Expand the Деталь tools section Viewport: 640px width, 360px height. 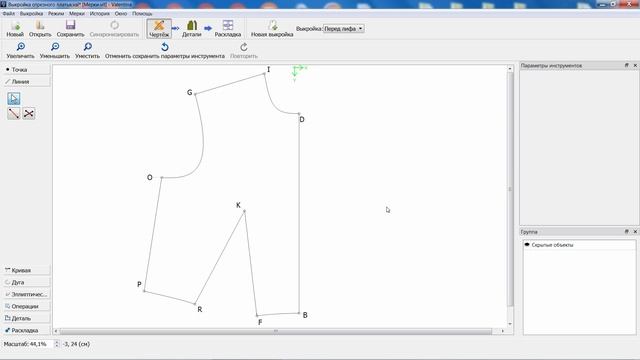click(27, 318)
